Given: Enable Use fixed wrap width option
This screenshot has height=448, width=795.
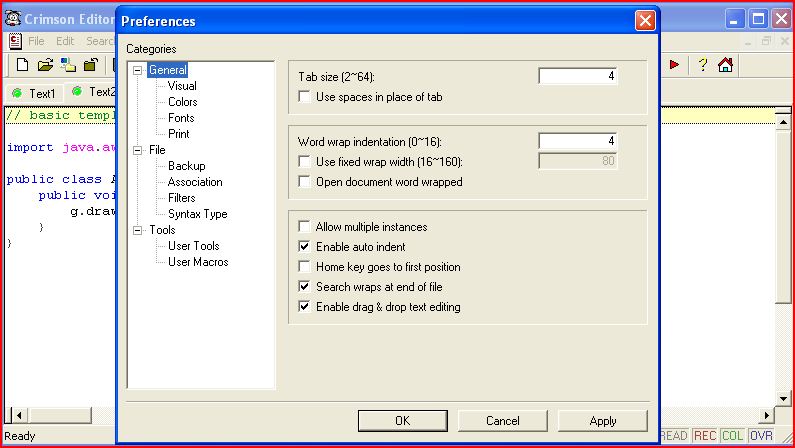Looking at the screenshot, I should (x=304, y=162).
